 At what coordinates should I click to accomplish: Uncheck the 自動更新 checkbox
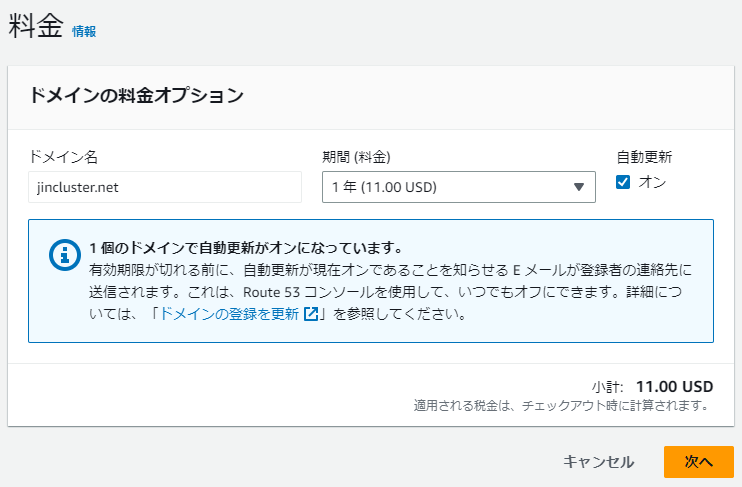[623, 182]
